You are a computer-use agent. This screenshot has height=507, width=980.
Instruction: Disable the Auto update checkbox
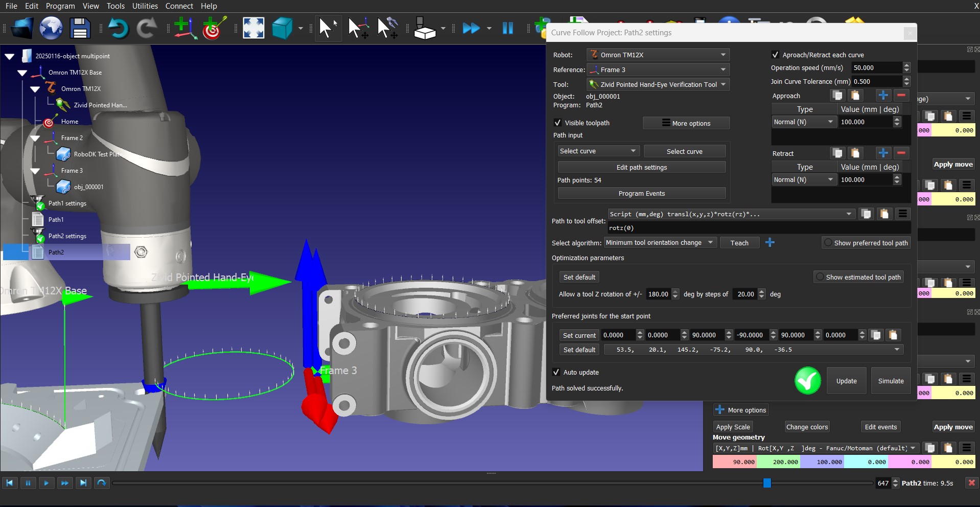click(x=556, y=372)
